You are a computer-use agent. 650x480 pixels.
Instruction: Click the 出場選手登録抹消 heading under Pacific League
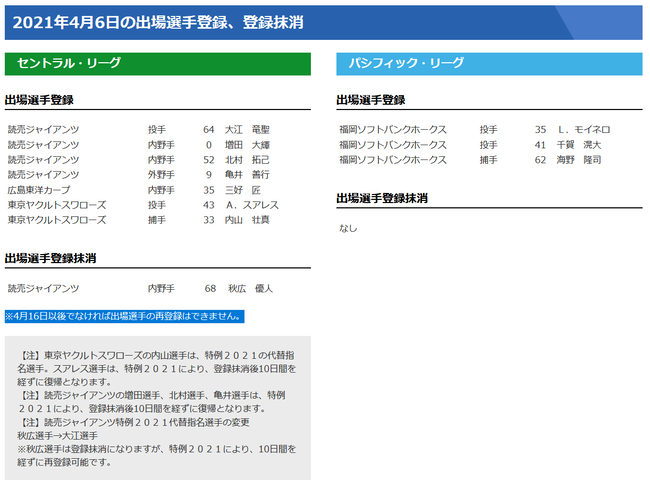(382, 198)
